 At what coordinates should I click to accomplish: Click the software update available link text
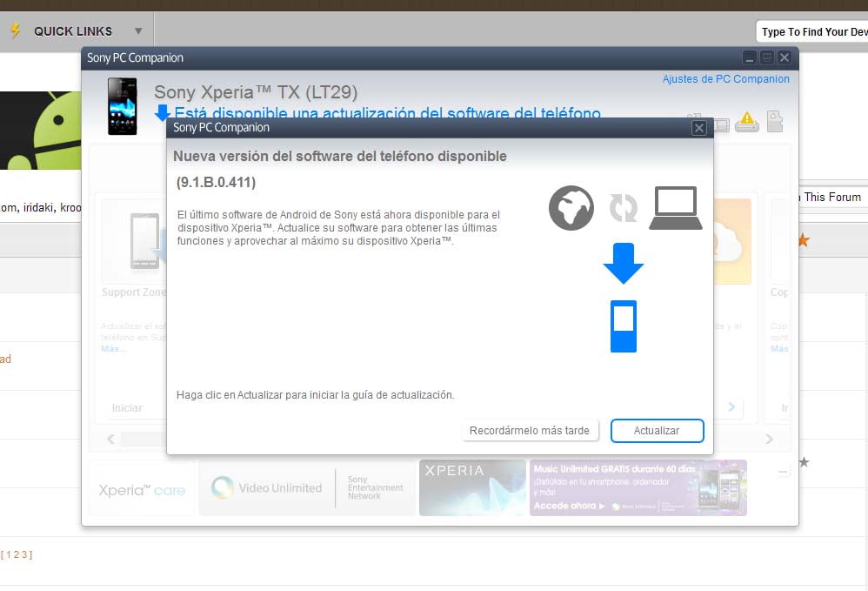[387, 112]
